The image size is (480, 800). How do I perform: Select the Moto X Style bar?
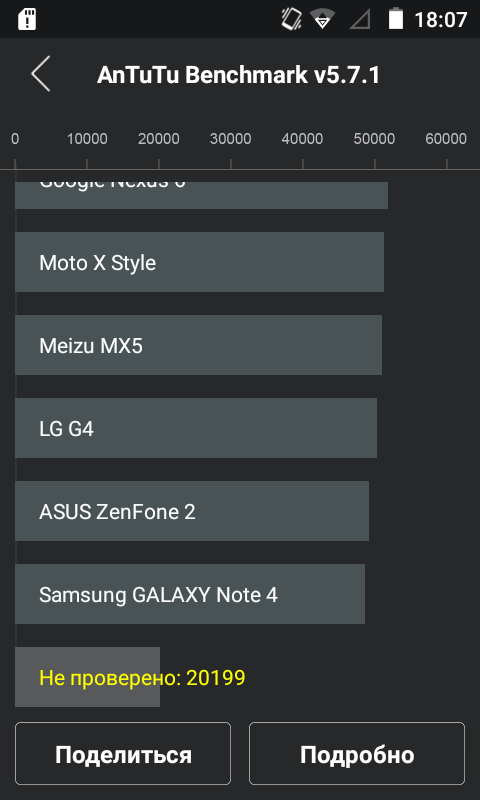pos(199,262)
